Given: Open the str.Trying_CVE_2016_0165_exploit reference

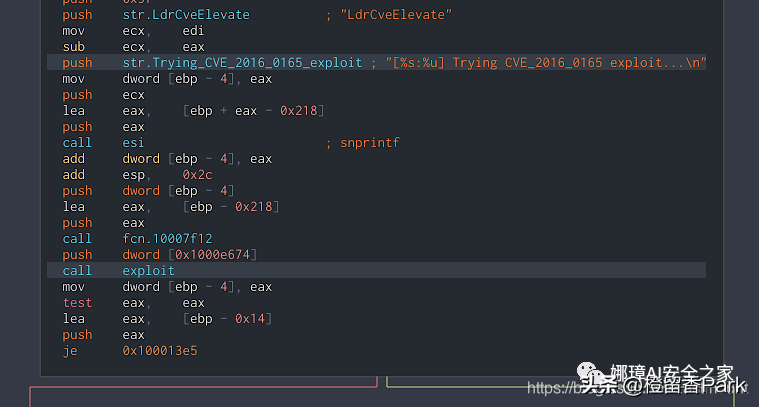Looking at the screenshot, I should click(242, 63).
